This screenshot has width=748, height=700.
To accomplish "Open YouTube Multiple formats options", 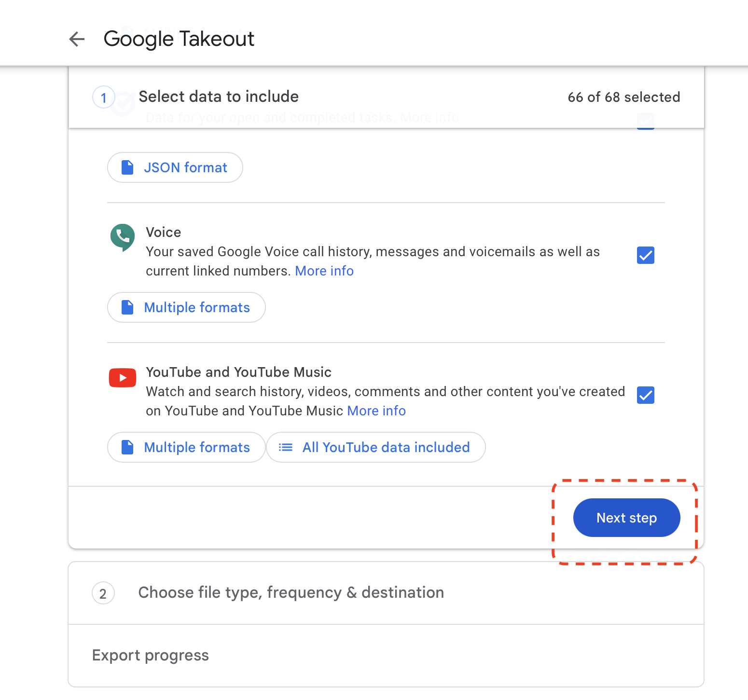I will [186, 447].
